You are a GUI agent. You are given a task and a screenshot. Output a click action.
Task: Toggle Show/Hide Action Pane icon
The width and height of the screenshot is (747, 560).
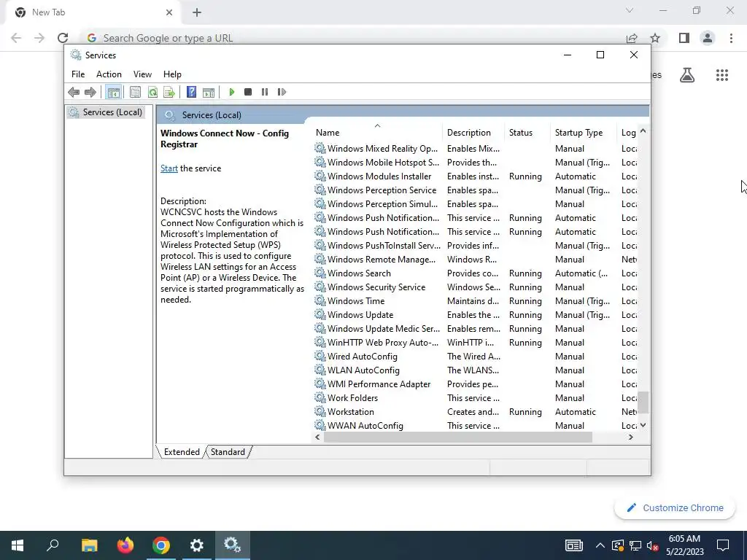(x=209, y=92)
